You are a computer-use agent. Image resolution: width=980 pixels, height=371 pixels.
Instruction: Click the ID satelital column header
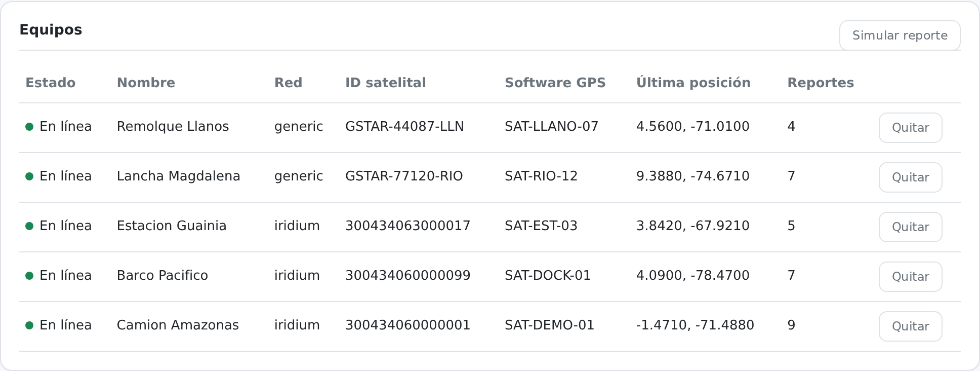386,83
